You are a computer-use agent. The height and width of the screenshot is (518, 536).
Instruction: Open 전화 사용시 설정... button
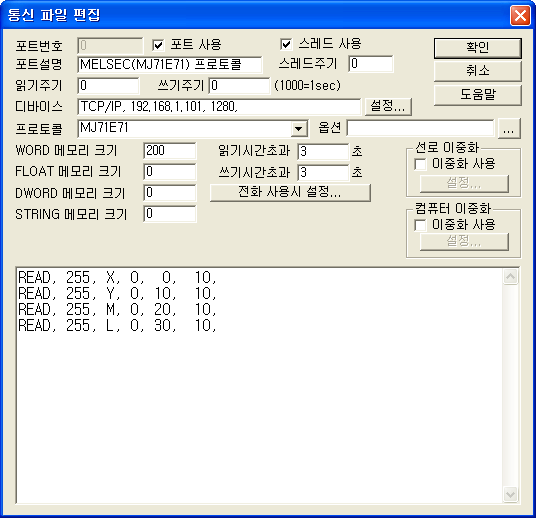coord(290,192)
